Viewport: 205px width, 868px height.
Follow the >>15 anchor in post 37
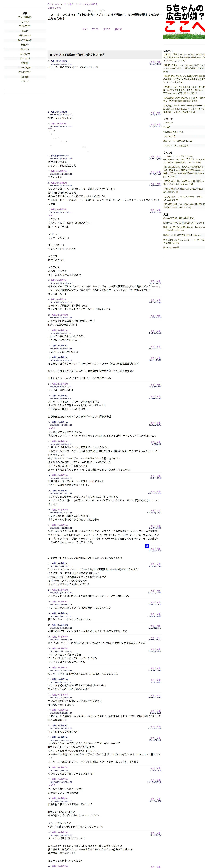[x=51, y=785]
